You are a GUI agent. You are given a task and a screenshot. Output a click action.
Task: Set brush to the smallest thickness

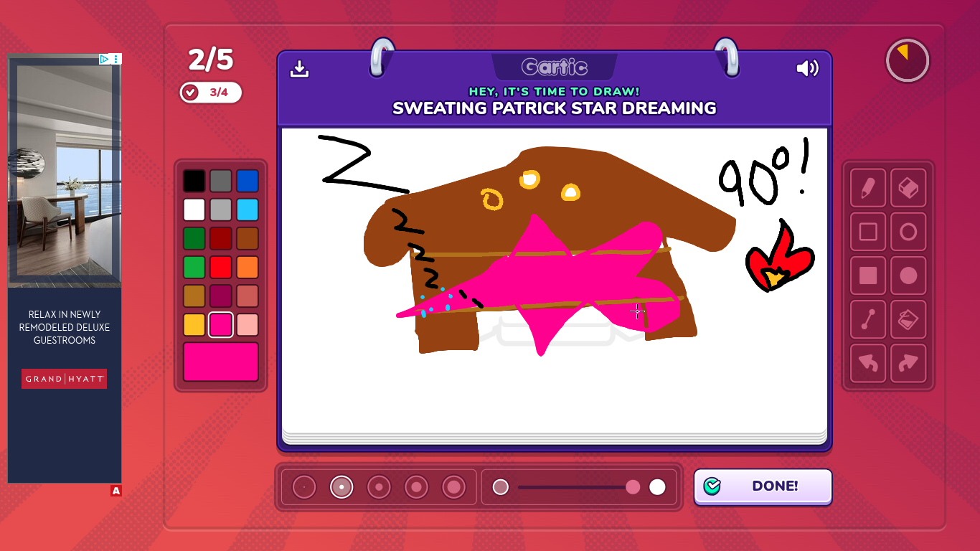point(304,487)
